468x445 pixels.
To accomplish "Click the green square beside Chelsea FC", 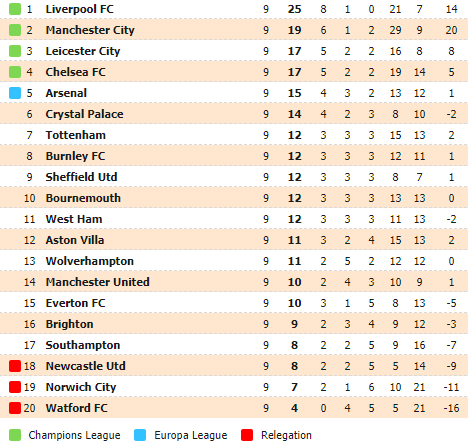I will (15, 72).
